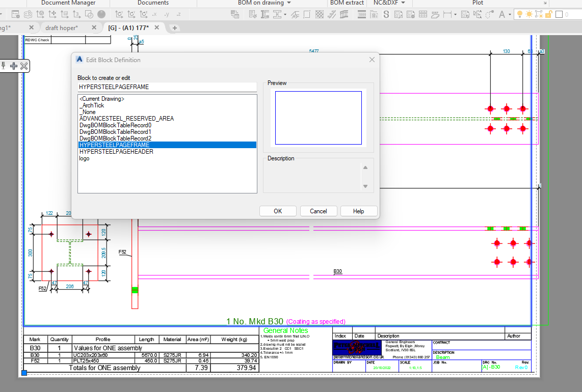Click OK in Edit Block Definition dialog
The image size is (582, 392).
point(278,211)
